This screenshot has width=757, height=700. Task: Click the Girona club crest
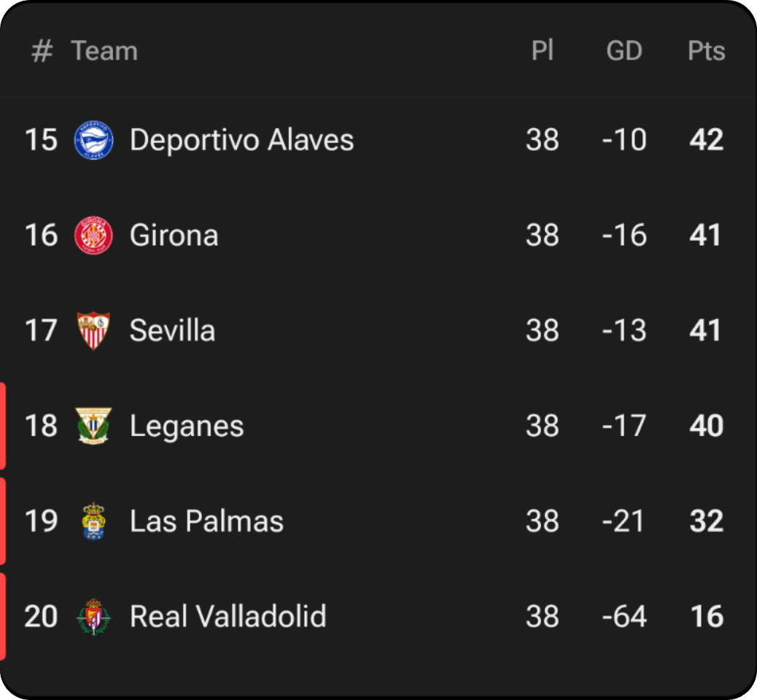[x=94, y=236]
